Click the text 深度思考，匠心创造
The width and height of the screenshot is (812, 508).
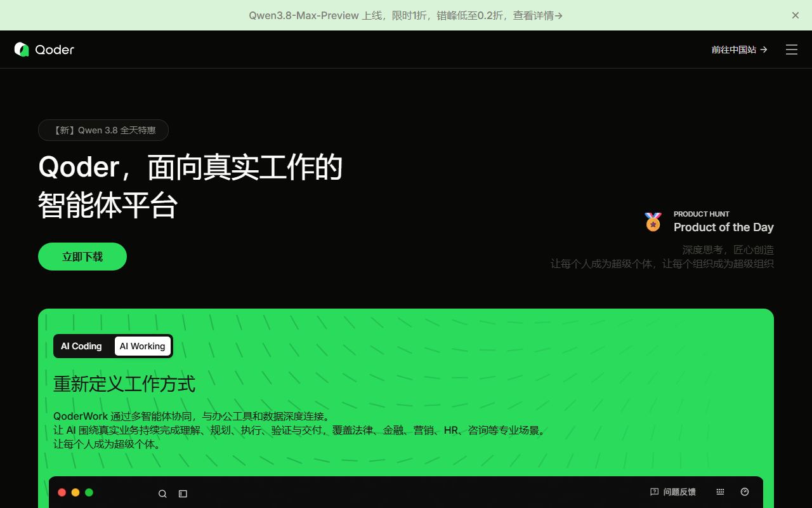pos(728,250)
